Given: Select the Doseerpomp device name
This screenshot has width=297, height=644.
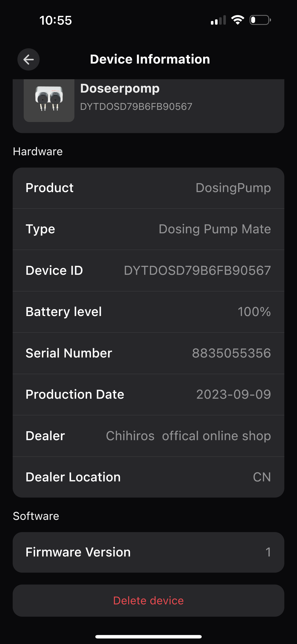Looking at the screenshot, I should click(120, 88).
